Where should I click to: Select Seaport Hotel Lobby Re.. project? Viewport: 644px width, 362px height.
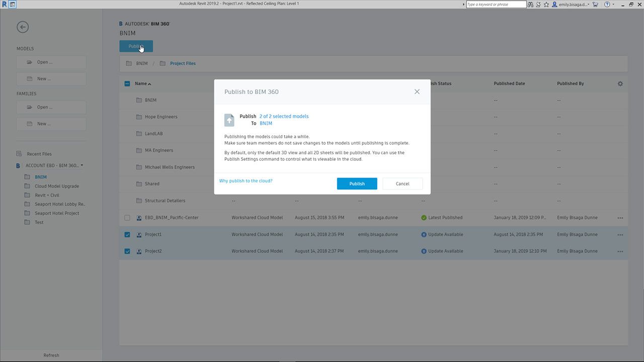pyautogui.click(x=60, y=204)
